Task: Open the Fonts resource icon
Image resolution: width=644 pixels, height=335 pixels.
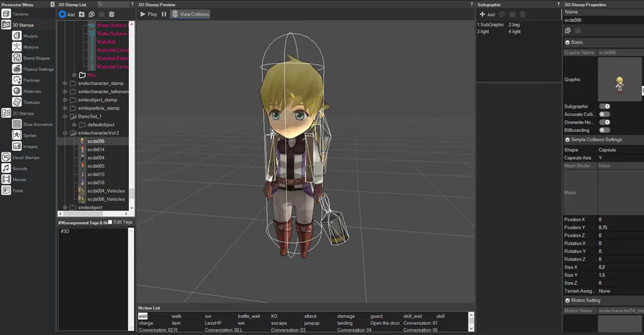Action: coord(6,190)
